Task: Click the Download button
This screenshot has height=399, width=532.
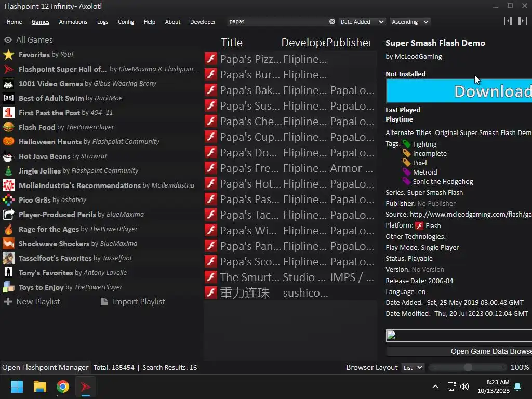Action: click(459, 91)
